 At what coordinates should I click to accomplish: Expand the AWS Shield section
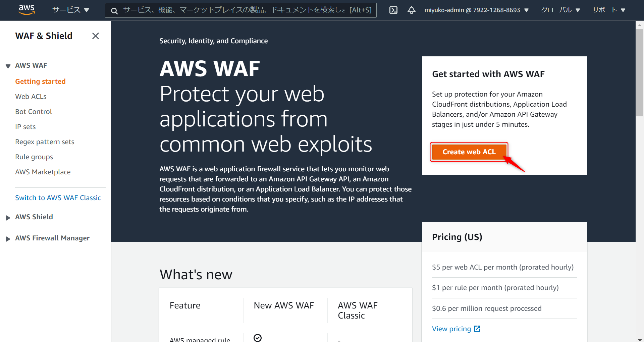coord(8,218)
